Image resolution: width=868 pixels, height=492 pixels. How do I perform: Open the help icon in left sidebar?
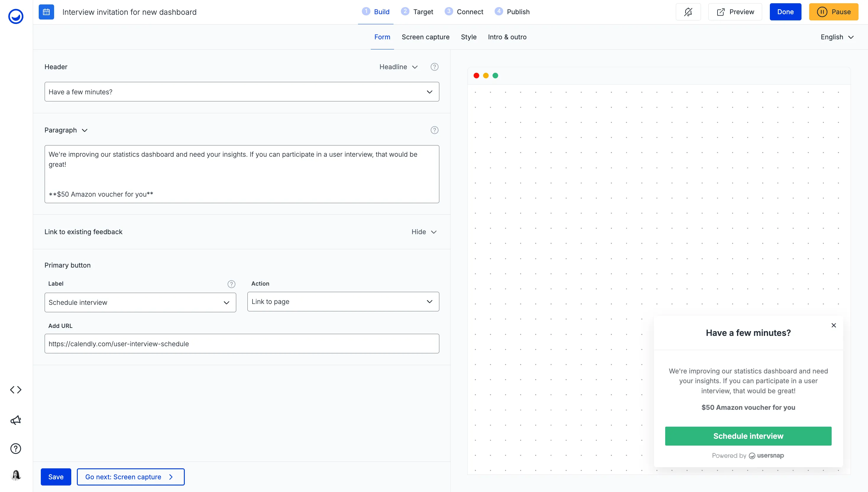tap(16, 449)
